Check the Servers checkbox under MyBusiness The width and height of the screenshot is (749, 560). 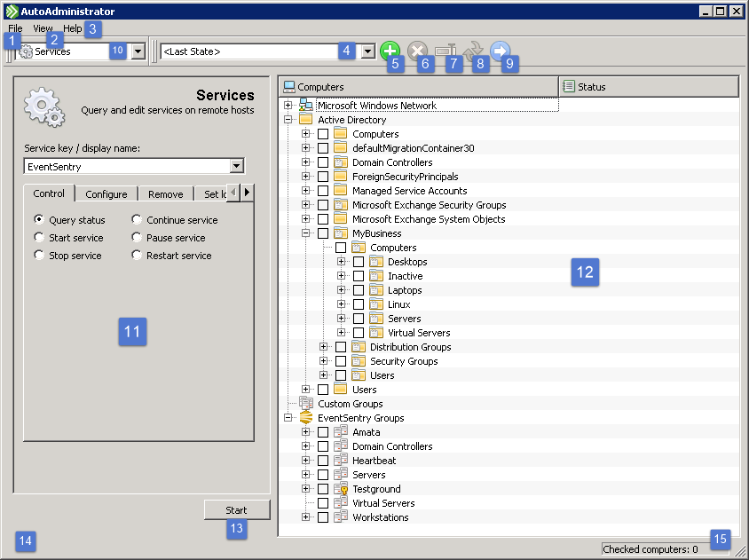coord(359,319)
